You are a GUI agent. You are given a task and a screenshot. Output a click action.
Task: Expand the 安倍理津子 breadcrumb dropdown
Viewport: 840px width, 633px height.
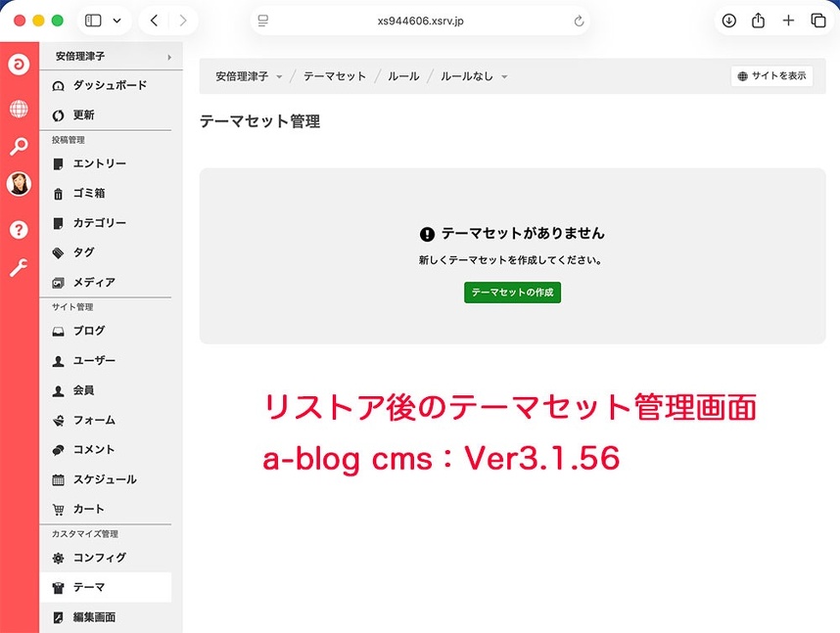(279, 77)
